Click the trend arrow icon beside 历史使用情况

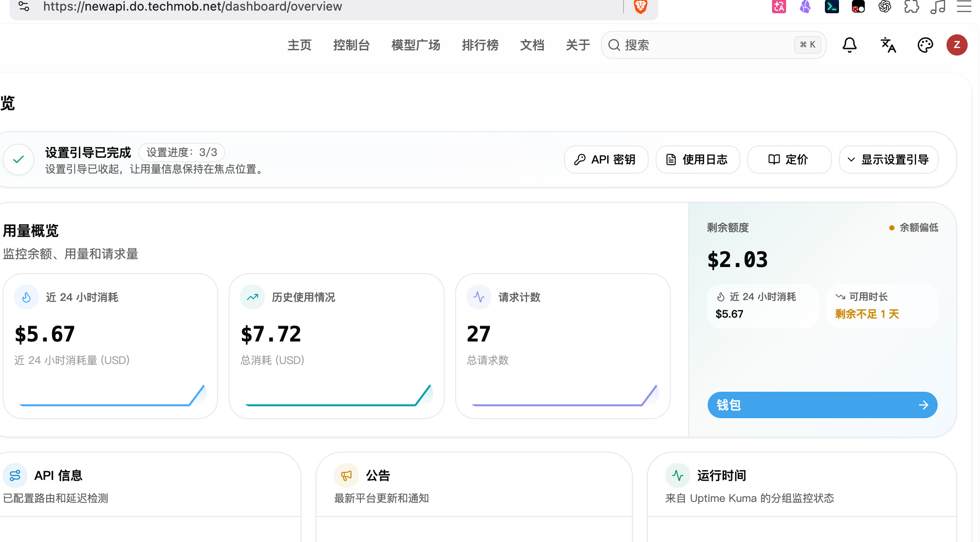point(252,297)
